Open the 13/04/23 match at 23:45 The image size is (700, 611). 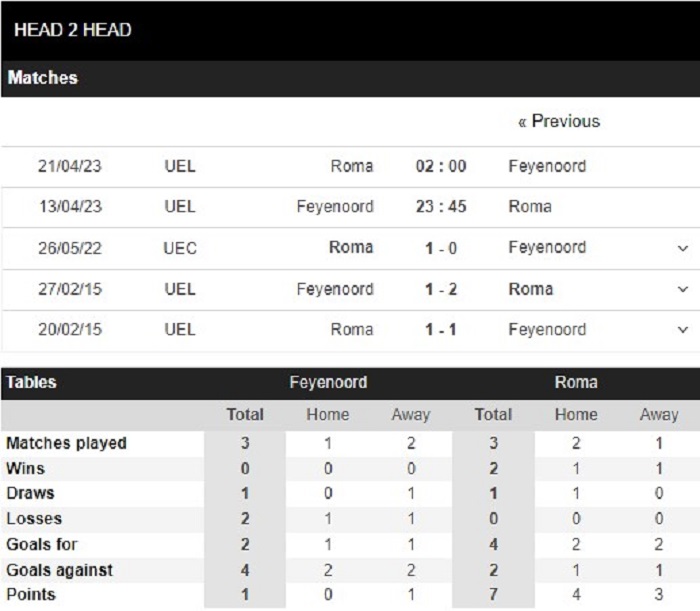440,207
